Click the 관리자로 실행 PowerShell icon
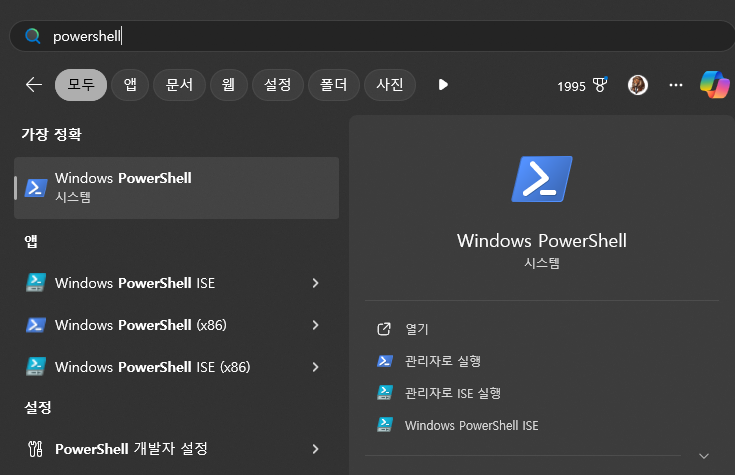Image resolution: width=735 pixels, height=475 pixels. [385, 361]
